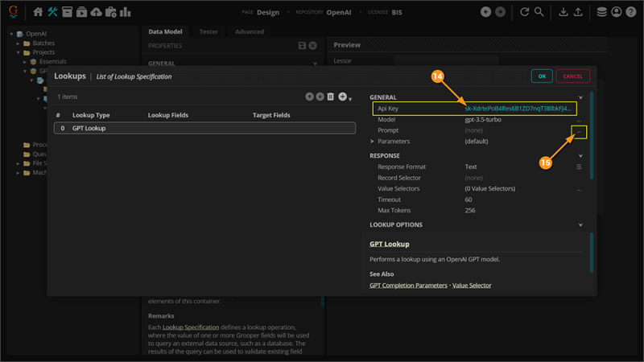Screen dimensions: 644x362
Task: Switch to the Advanced tab
Action: (249, 31)
